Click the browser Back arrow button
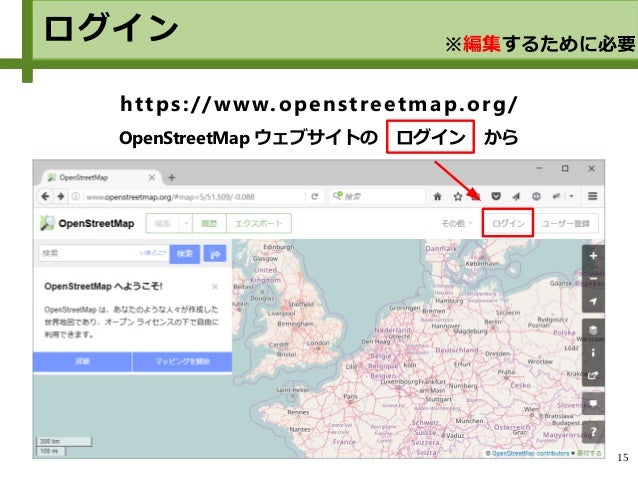This screenshot has height=479, width=638. [x=45, y=197]
